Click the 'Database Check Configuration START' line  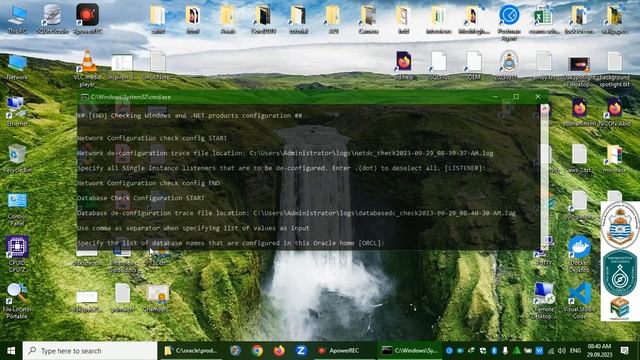[x=141, y=198]
